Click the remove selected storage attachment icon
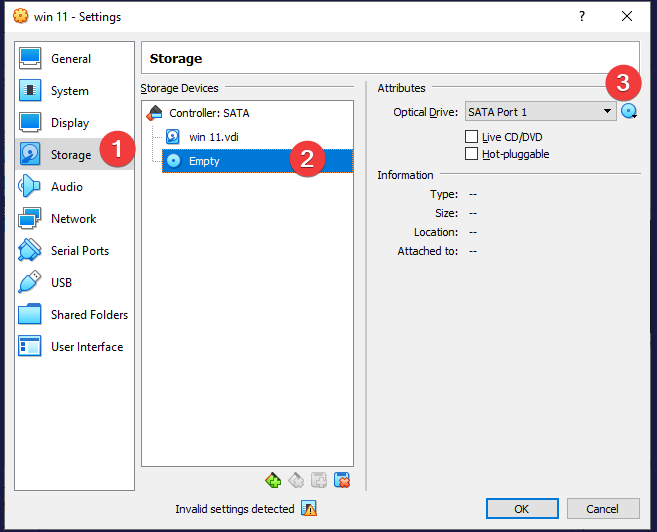Screen dimensions: 657x532 pyautogui.click(x=342, y=481)
